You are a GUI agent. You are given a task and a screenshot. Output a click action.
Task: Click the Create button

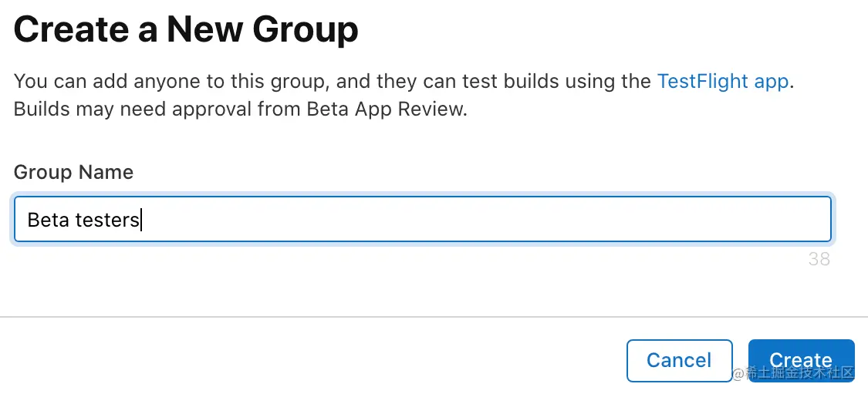(801, 360)
